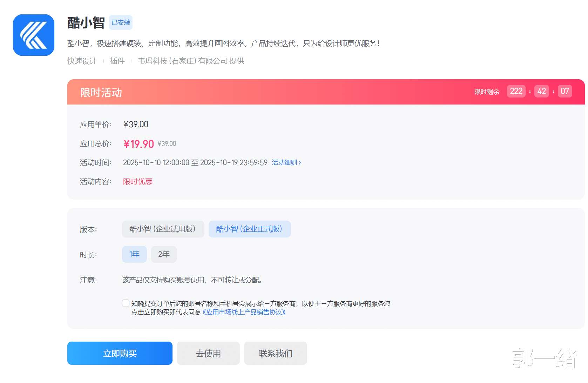Choose the 1年 duration option
Screen dimensions: 588x383
(134, 254)
